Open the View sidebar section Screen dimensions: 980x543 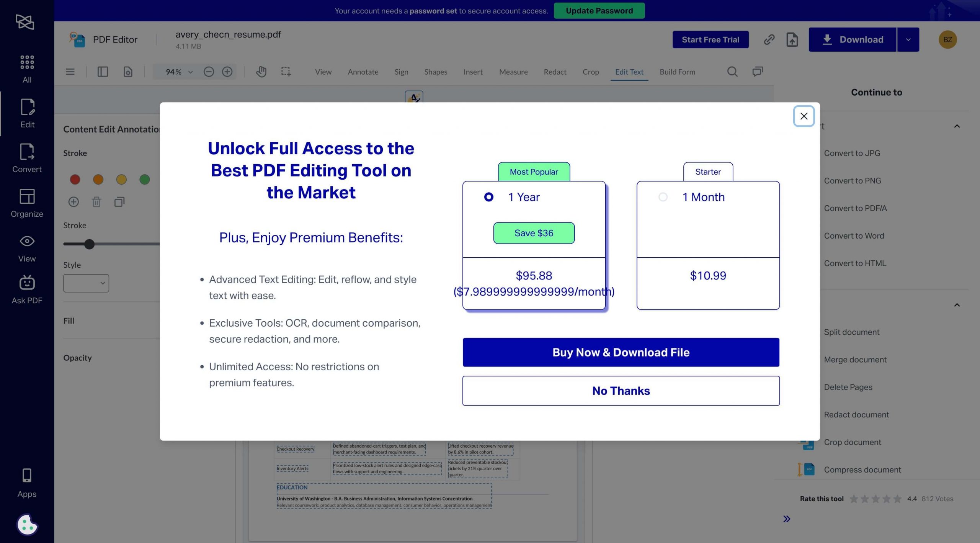click(x=27, y=248)
